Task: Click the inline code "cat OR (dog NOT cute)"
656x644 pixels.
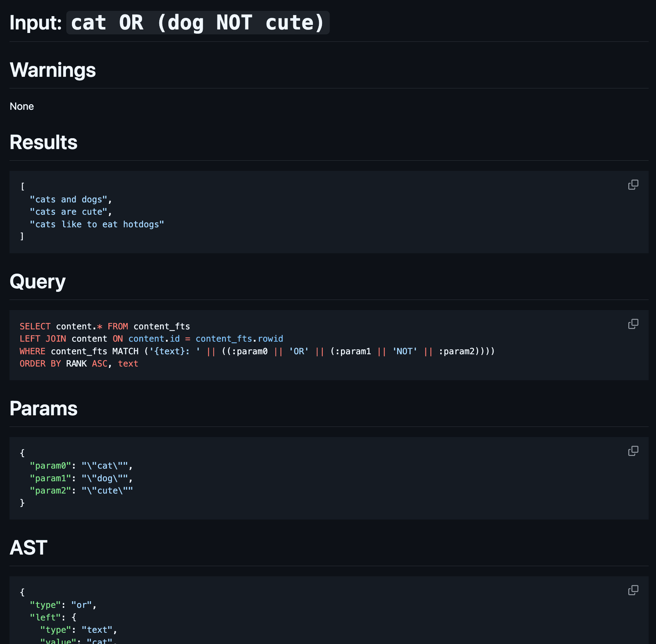Action: 198,23
